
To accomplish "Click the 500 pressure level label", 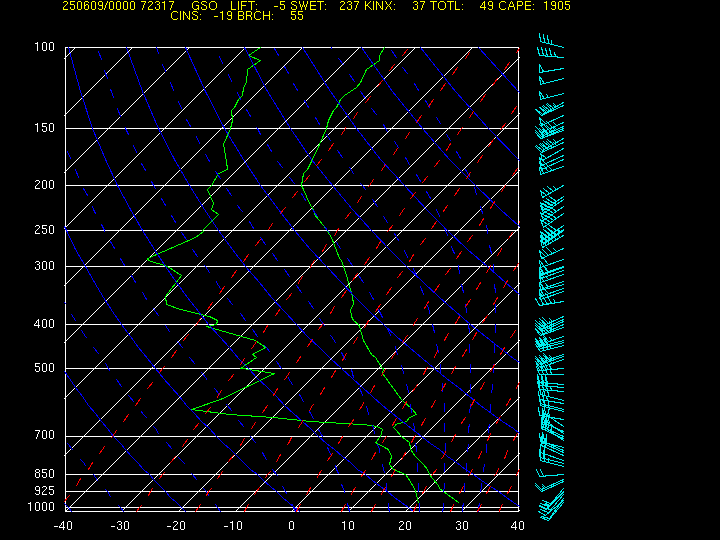I will coord(44,368).
